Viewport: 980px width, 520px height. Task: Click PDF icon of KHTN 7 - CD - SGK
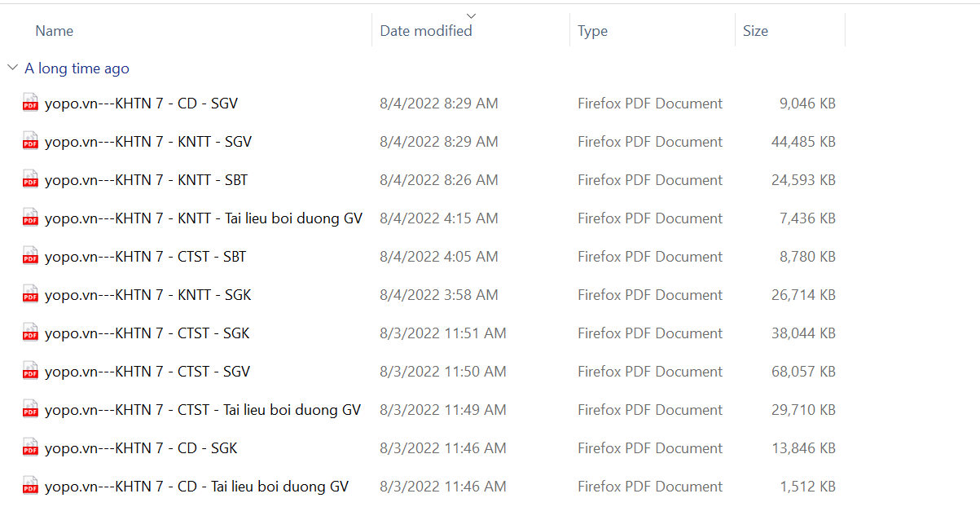coord(30,448)
